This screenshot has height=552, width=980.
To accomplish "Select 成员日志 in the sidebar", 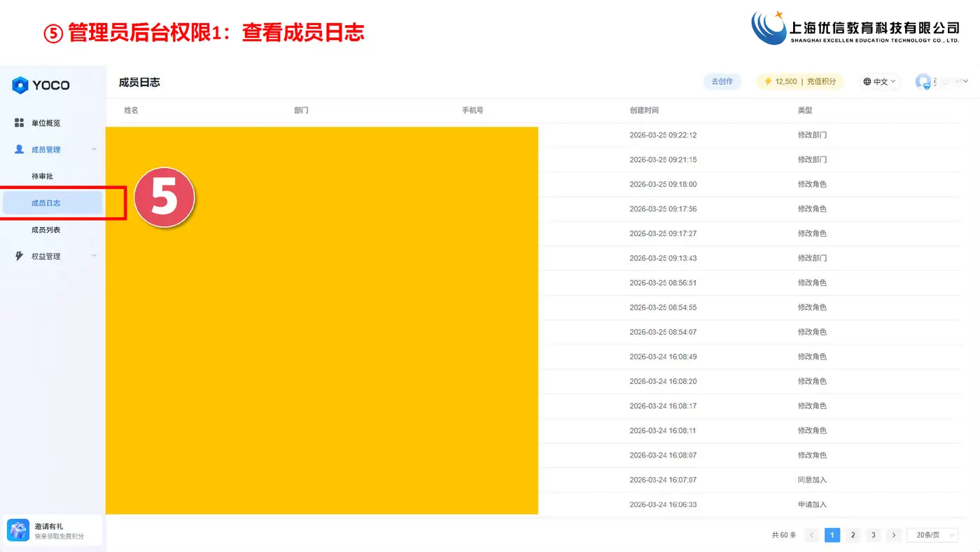I will [52, 203].
